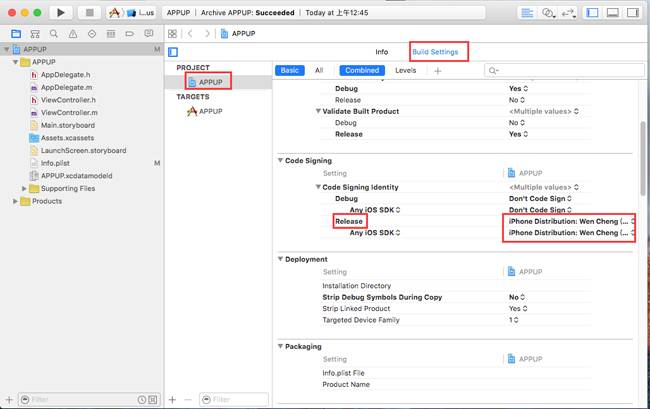Go forward in editor history

tap(207, 34)
